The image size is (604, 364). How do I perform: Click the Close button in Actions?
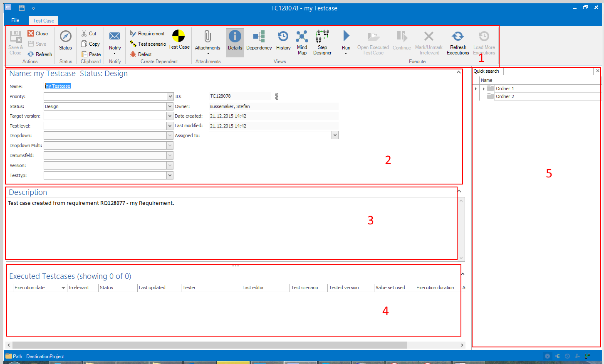click(x=38, y=34)
